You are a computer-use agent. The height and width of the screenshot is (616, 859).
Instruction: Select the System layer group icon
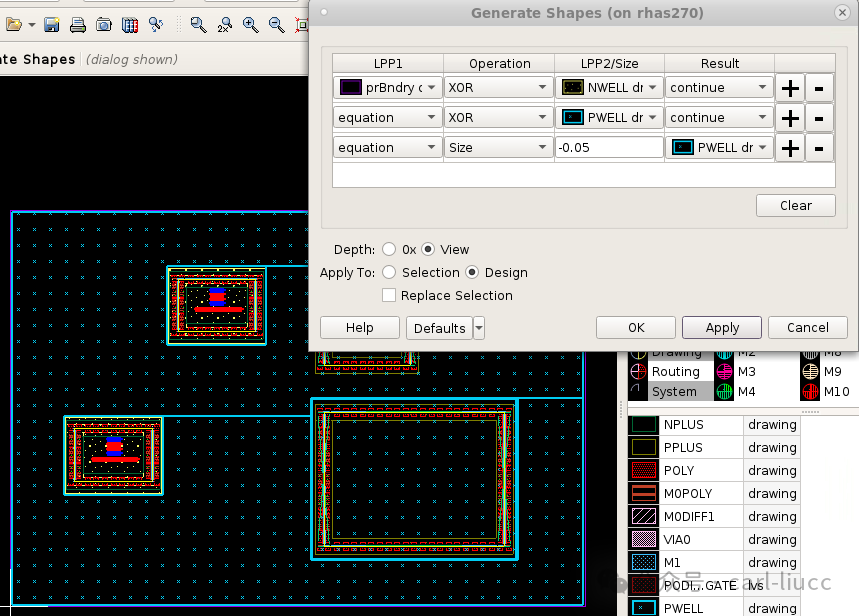(x=637, y=391)
